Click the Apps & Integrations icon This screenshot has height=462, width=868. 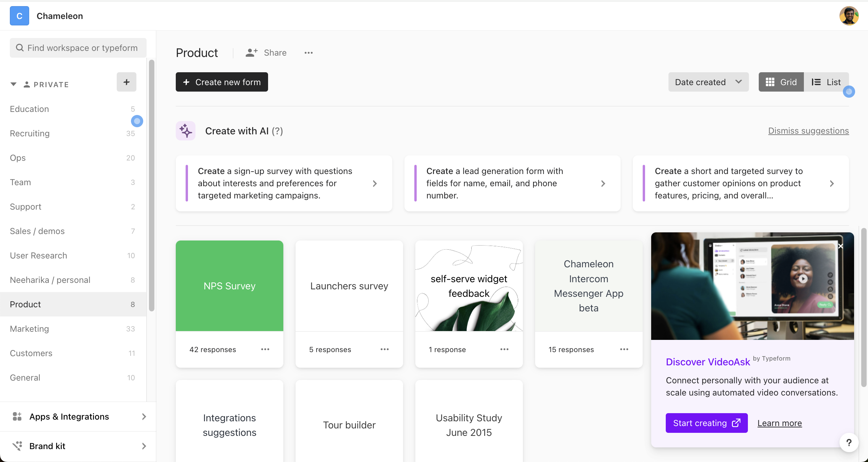pos(17,417)
